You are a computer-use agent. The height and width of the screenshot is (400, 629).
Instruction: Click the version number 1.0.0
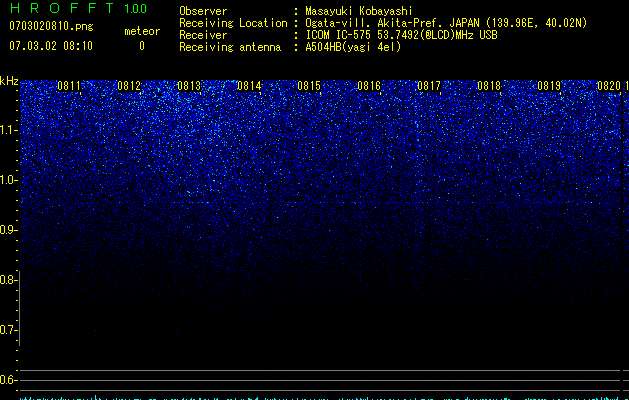click(136, 9)
